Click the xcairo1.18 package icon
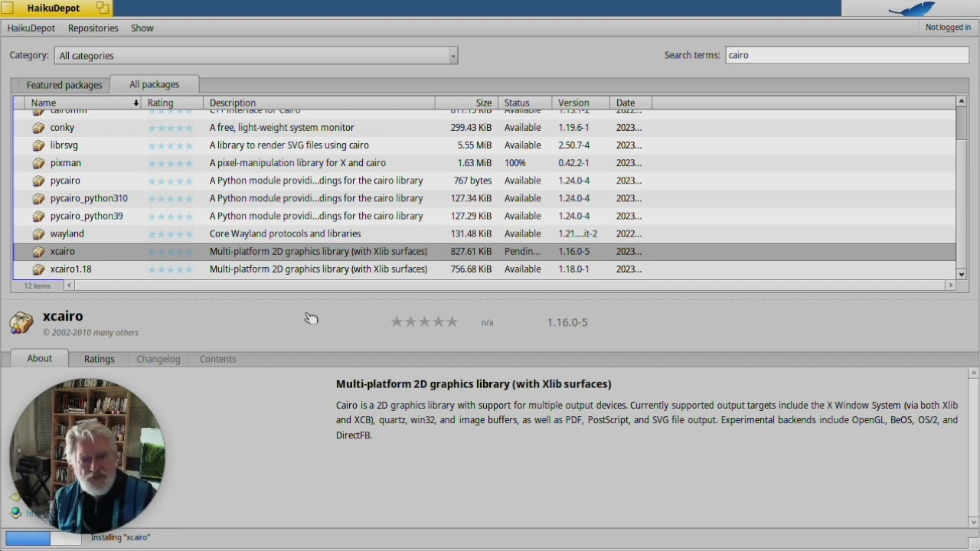Viewport: 980px width, 551px height. [38, 269]
